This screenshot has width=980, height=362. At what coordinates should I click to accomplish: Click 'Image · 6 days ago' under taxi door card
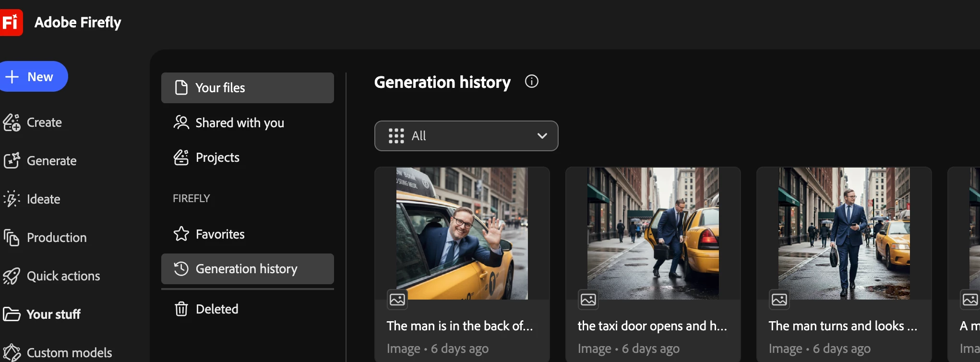pyautogui.click(x=629, y=349)
